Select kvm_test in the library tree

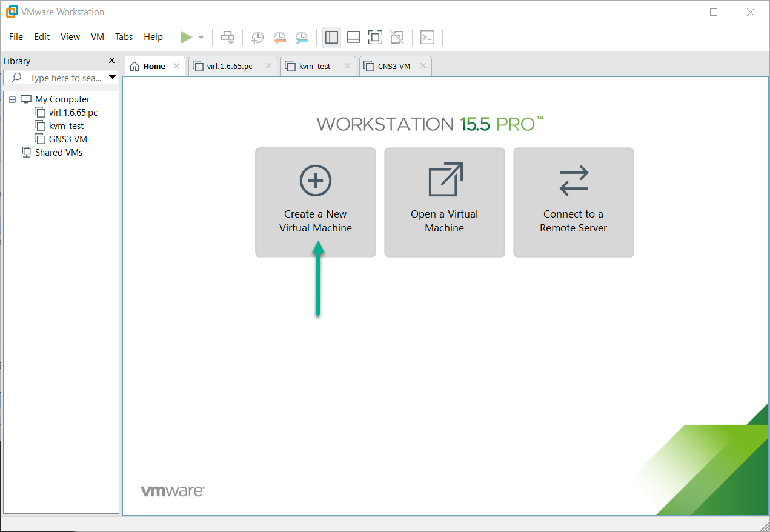click(67, 126)
